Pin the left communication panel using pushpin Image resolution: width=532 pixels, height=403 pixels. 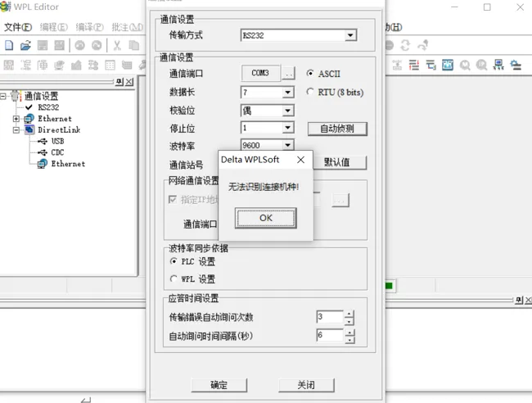(119, 82)
